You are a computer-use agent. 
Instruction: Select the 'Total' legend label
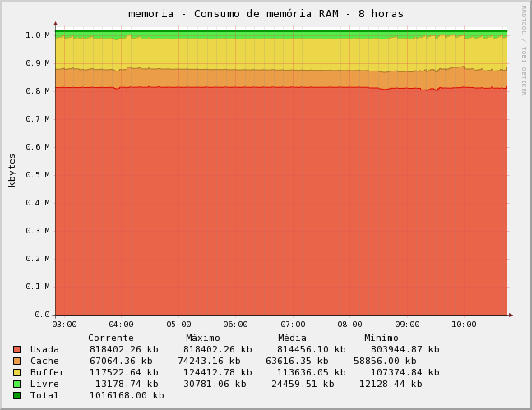pos(44,396)
